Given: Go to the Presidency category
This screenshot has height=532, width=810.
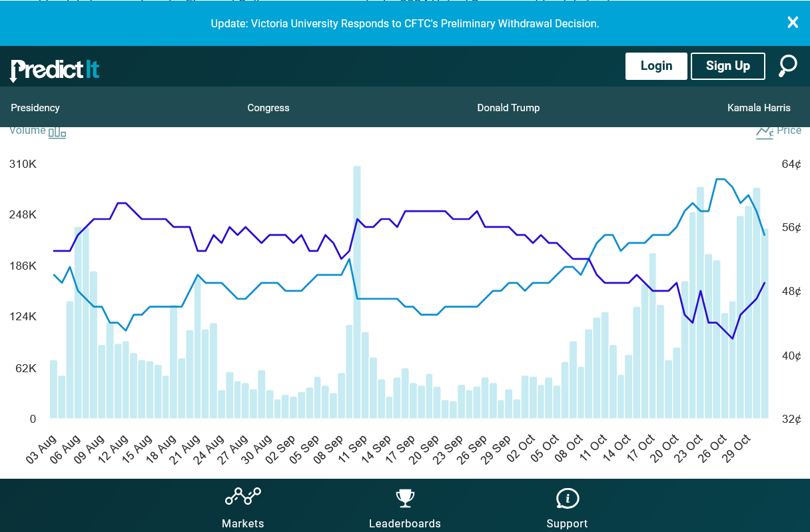Looking at the screenshot, I should (35, 108).
